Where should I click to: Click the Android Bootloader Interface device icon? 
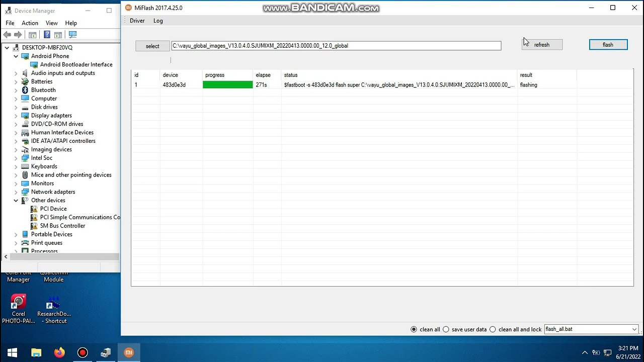tap(34, 64)
